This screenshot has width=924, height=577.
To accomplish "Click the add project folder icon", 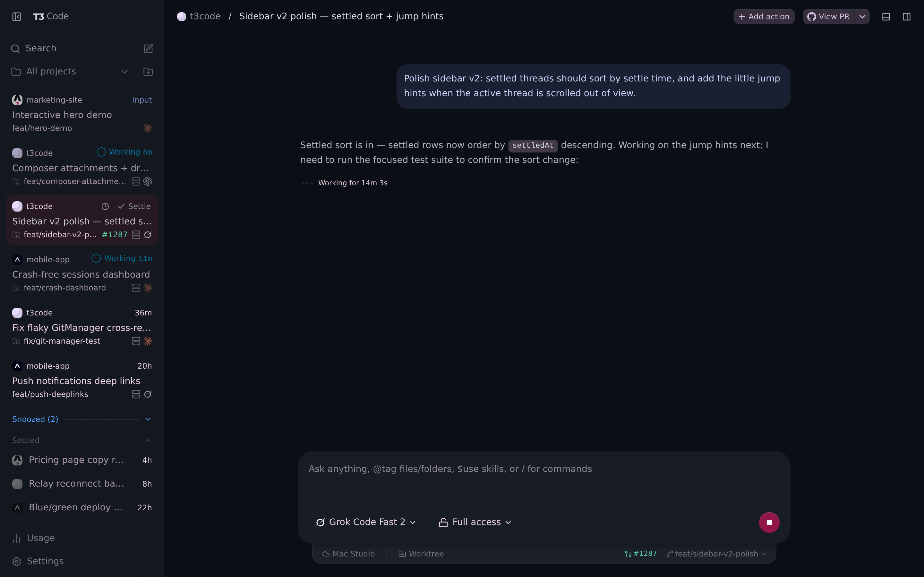I will 148,72.
